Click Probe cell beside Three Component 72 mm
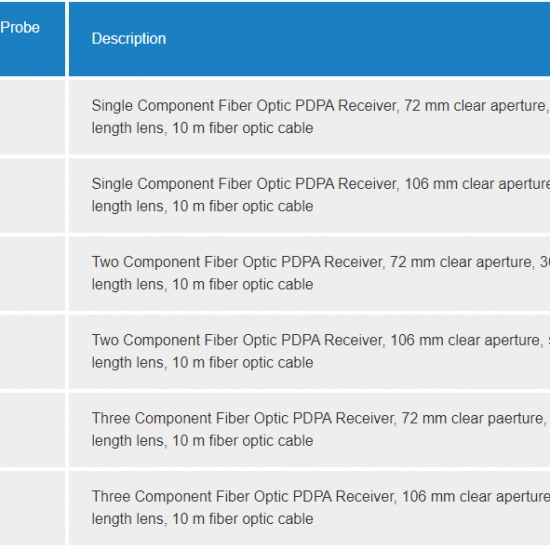Screen dimensions: 550x550 coord(32,430)
